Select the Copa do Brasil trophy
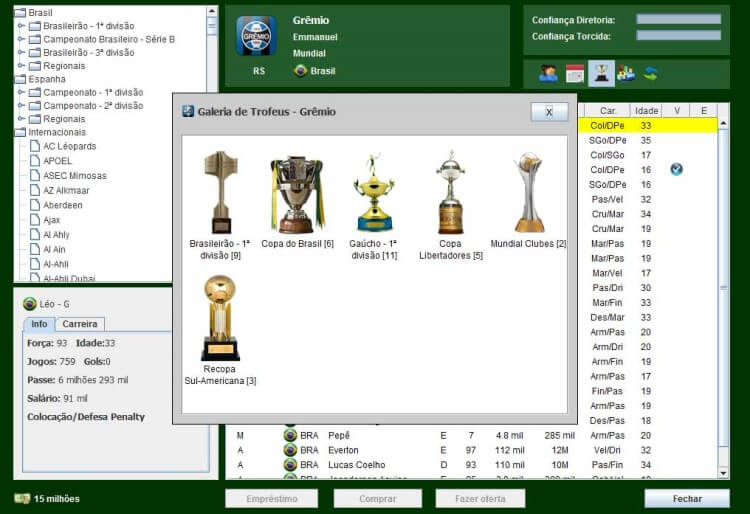The height and width of the screenshot is (514, 750). pos(297,194)
